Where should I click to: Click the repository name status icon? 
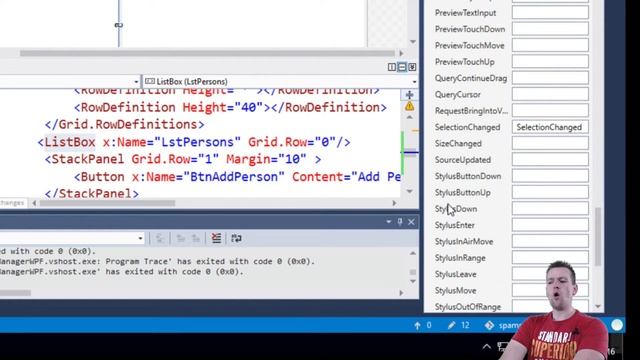pos(489,325)
